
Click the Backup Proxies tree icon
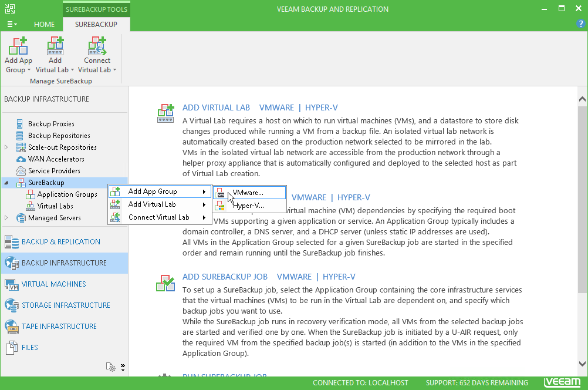pos(20,123)
